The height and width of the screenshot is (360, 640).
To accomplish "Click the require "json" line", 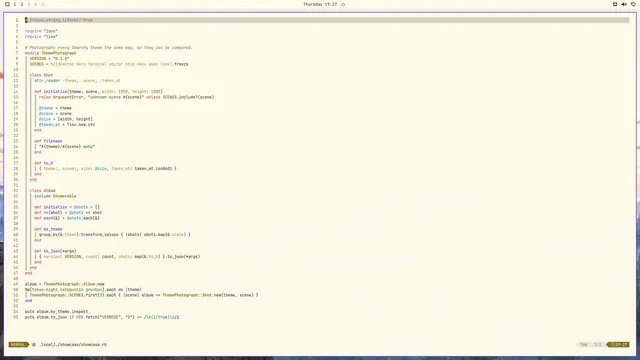I will 41,31.
